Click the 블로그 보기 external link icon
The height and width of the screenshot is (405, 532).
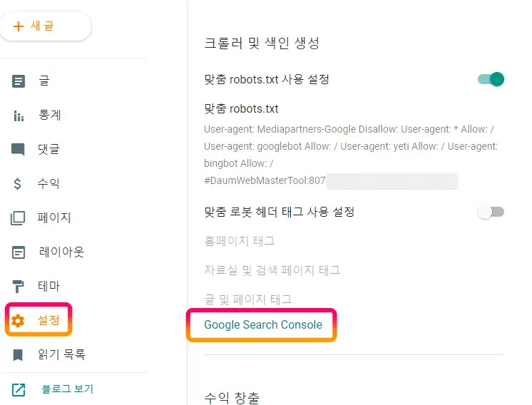[19, 390]
